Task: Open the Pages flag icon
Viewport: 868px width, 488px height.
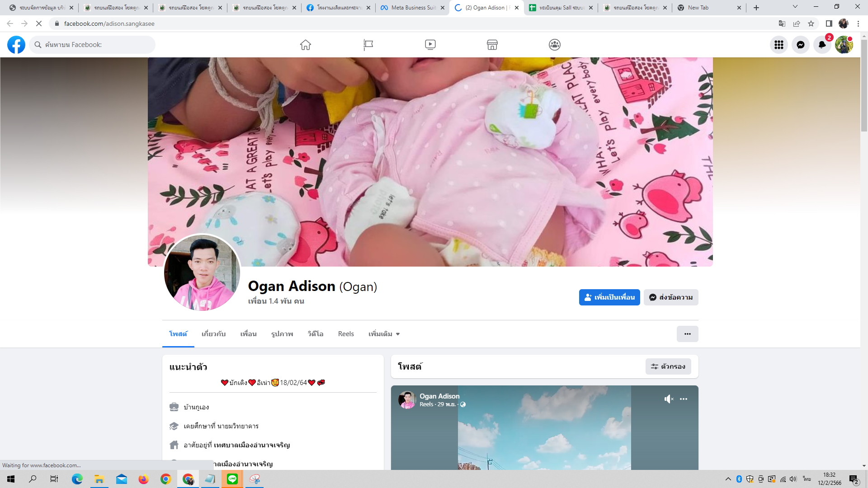Action: [368, 45]
